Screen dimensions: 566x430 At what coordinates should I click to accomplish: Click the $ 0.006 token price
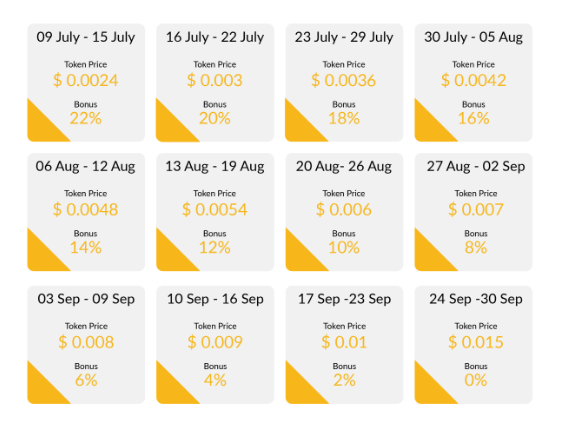[x=344, y=209]
